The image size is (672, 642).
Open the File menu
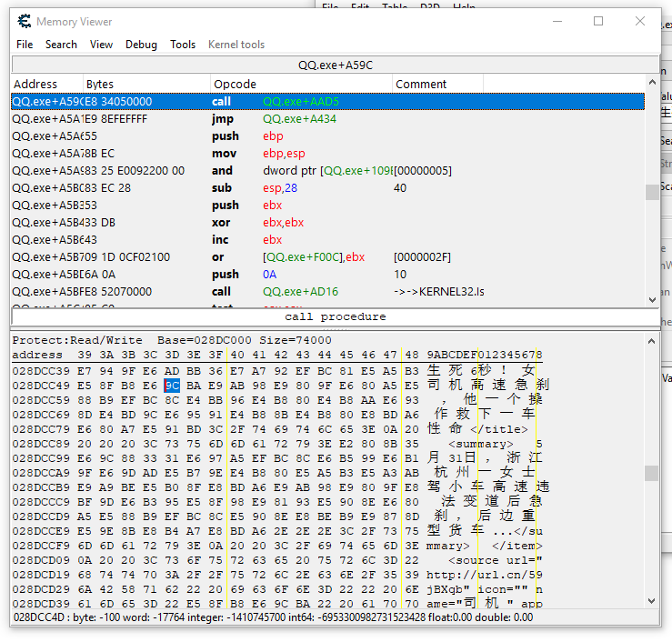coord(25,45)
